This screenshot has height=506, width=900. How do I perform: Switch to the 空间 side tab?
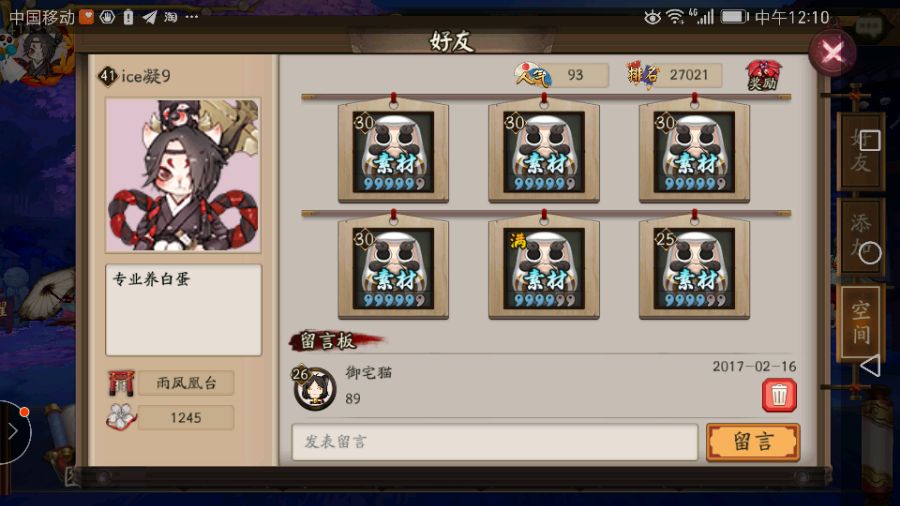point(860,322)
